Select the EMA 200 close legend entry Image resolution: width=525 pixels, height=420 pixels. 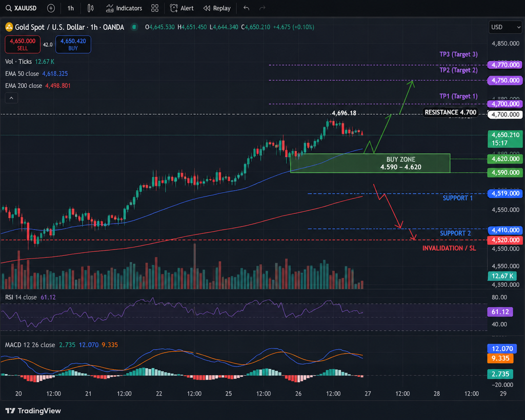38,86
